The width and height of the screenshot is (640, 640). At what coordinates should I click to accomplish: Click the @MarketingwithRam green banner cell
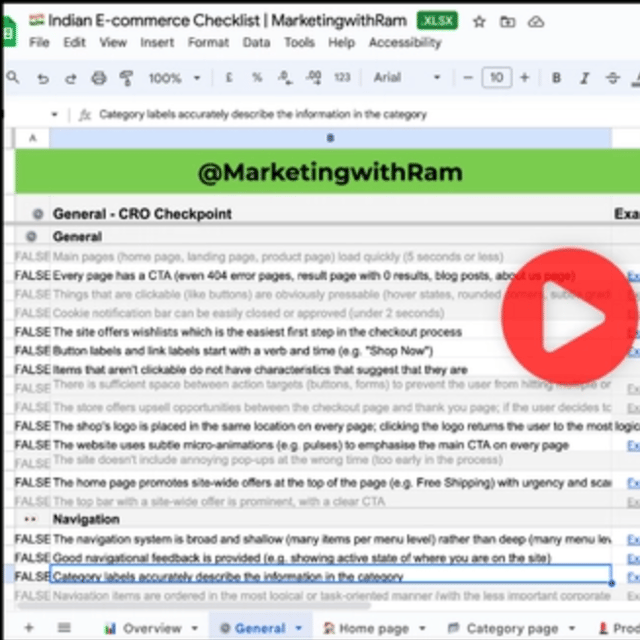coord(330,172)
